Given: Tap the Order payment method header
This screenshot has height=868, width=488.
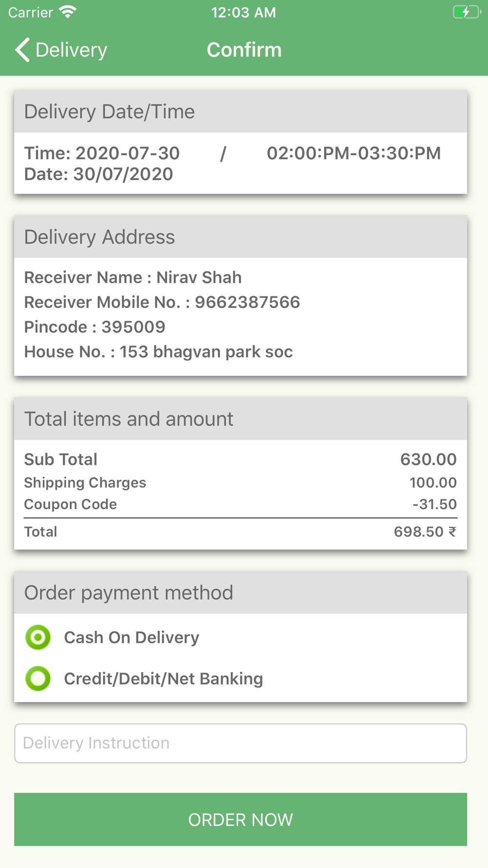Looking at the screenshot, I should coord(129,593).
